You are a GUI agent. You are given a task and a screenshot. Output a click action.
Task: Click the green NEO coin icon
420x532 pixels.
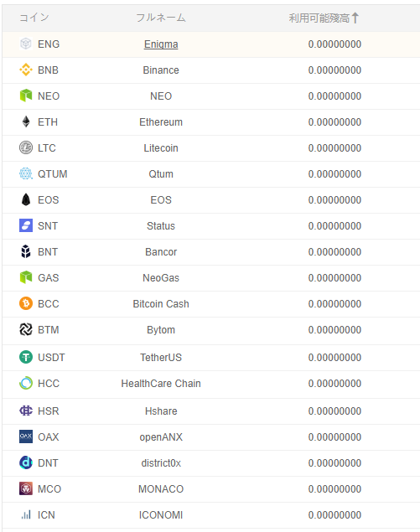26,96
